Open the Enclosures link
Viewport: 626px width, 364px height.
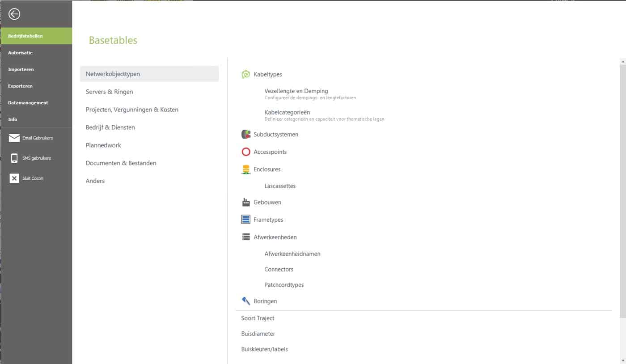click(x=267, y=169)
